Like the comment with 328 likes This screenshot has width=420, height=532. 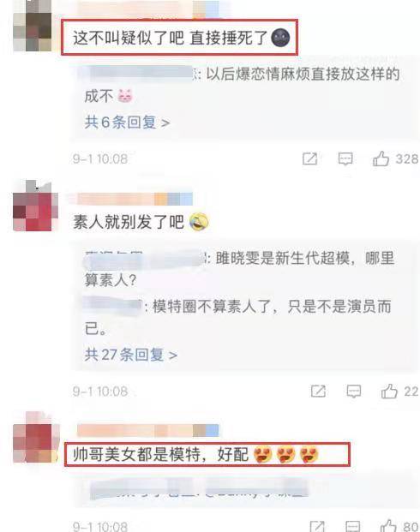point(381,158)
